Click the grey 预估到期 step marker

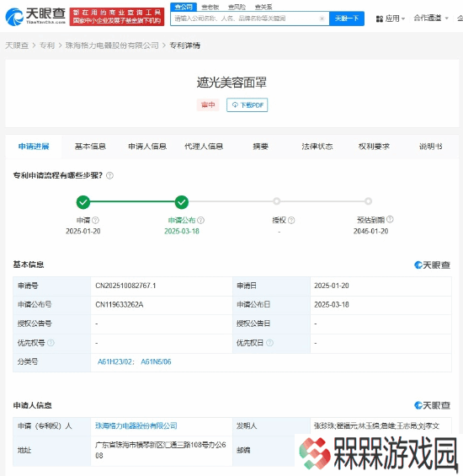point(369,201)
